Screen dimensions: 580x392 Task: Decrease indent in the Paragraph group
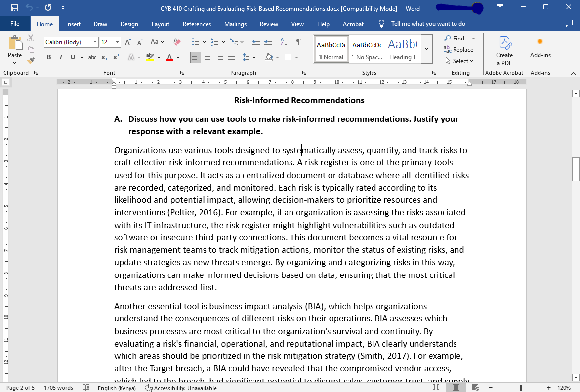[x=256, y=42]
